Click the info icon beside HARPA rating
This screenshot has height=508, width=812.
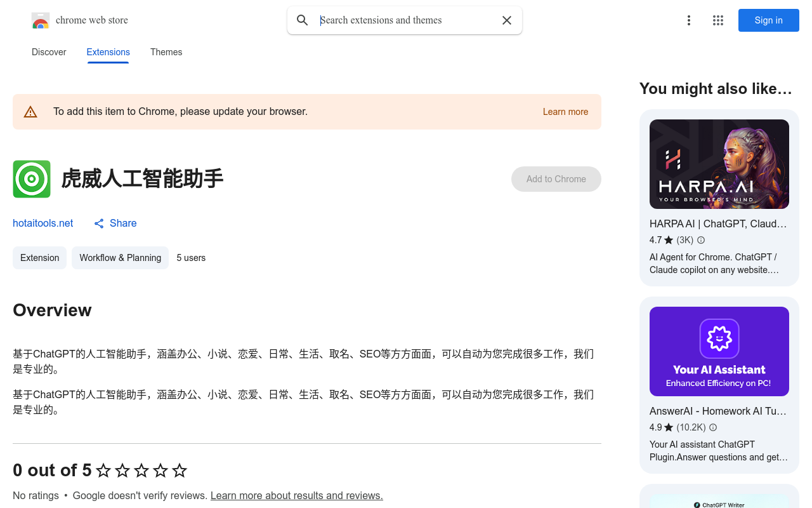click(x=701, y=240)
